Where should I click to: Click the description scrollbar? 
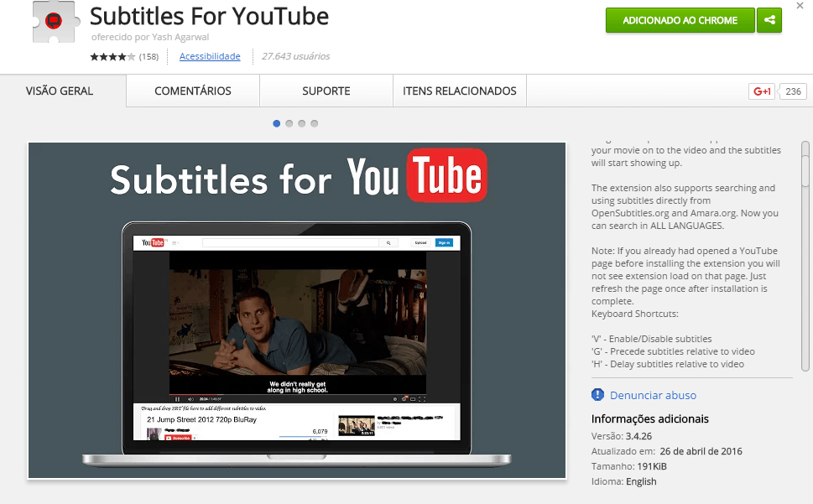[x=805, y=256]
